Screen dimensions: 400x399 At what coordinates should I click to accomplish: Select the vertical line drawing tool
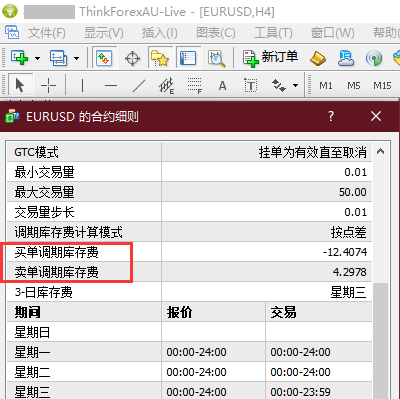point(82,86)
